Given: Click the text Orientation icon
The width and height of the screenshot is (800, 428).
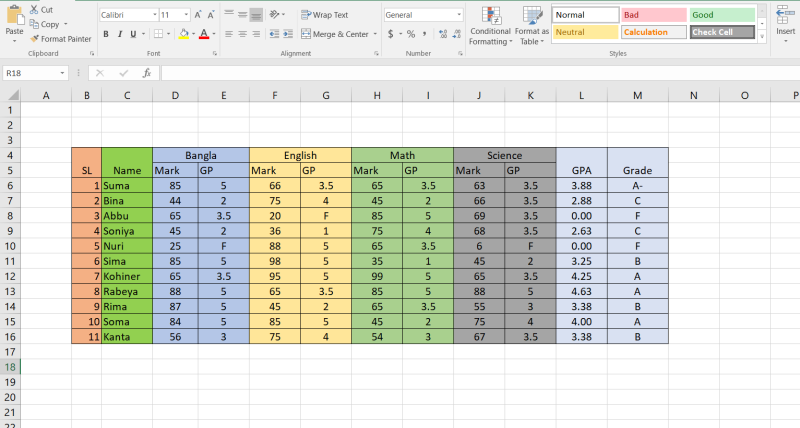Looking at the screenshot, I should [274, 15].
